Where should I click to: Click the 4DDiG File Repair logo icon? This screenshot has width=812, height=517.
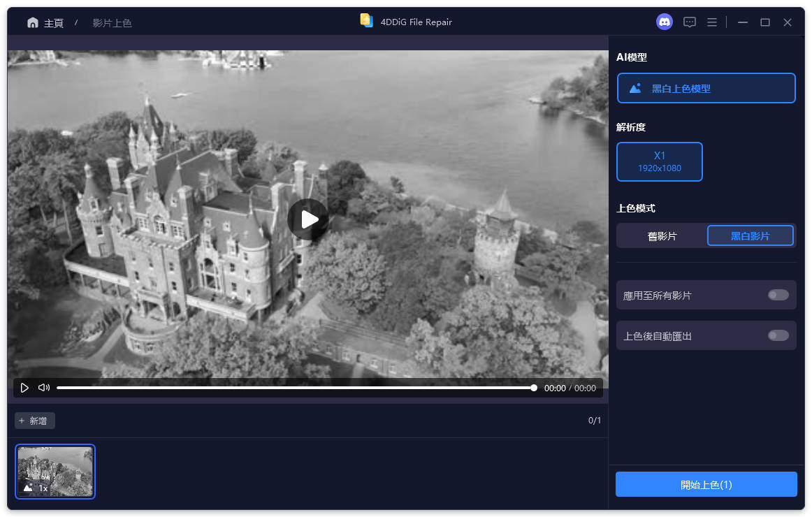[x=367, y=21]
